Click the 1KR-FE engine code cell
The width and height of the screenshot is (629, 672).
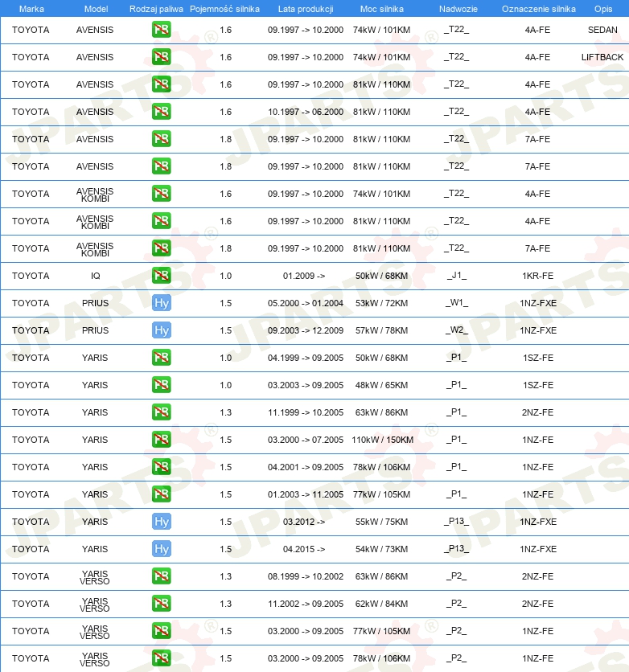pyautogui.click(x=537, y=276)
